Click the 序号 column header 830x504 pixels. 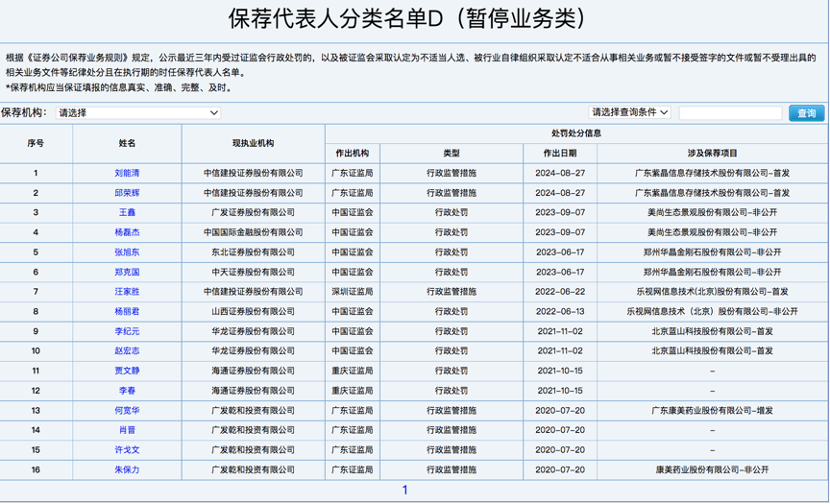tap(36, 143)
